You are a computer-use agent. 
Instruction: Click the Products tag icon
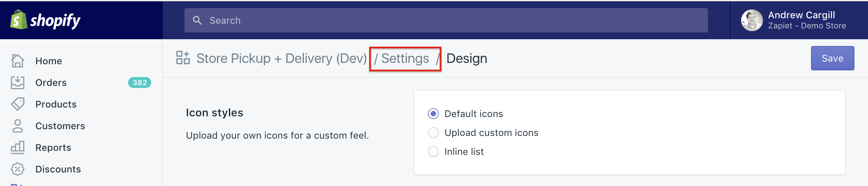click(18, 104)
